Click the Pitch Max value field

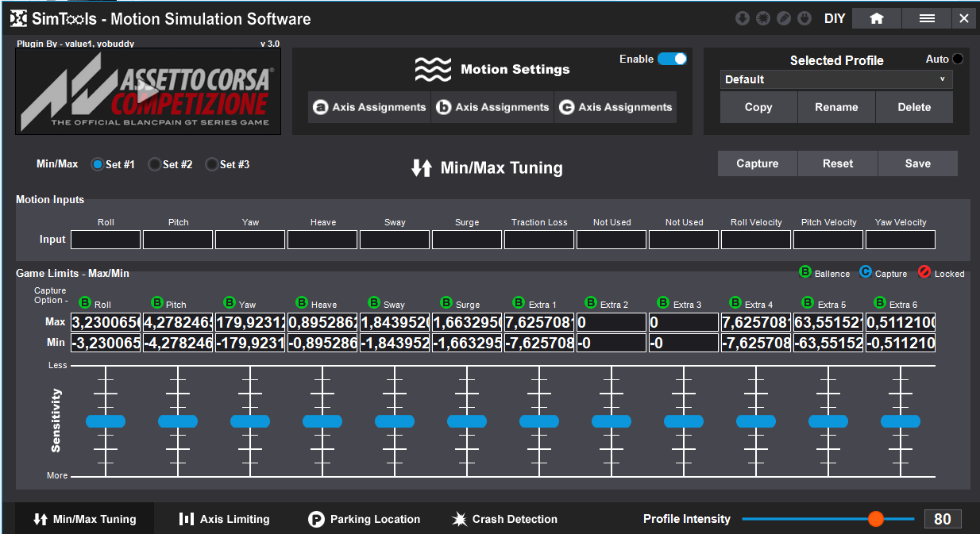[x=178, y=323]
